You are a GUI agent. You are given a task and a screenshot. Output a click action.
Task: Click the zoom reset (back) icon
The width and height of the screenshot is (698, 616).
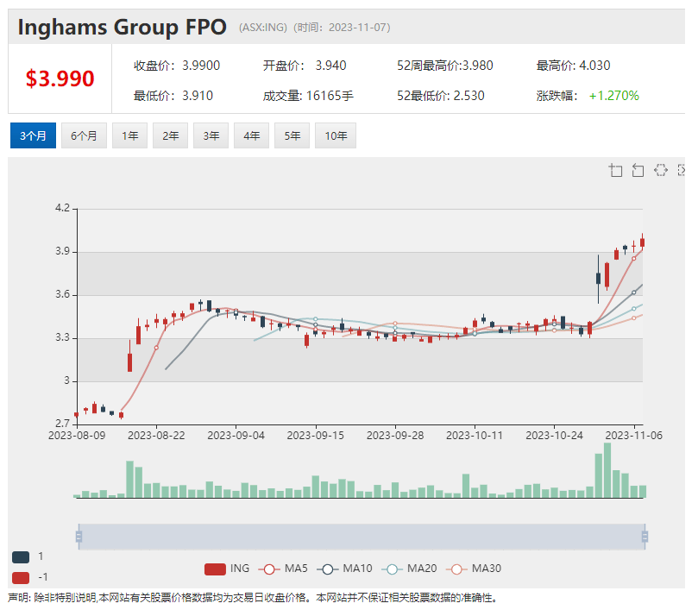[x=638, y=170]
